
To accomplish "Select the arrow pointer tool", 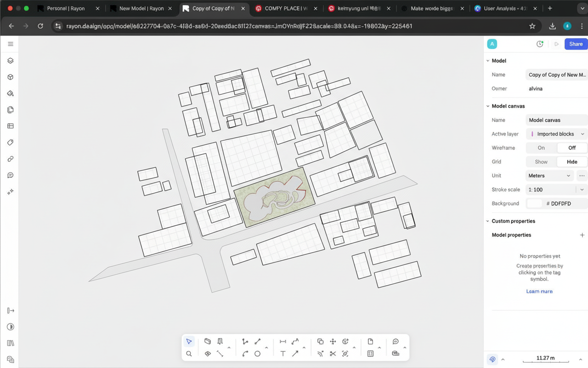I will (189, 341).
